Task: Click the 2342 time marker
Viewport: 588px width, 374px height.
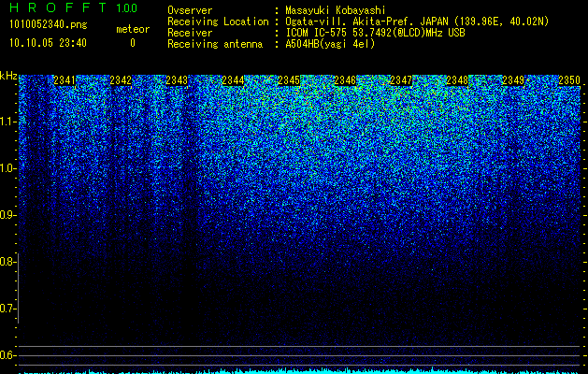Action: point(121,80)
